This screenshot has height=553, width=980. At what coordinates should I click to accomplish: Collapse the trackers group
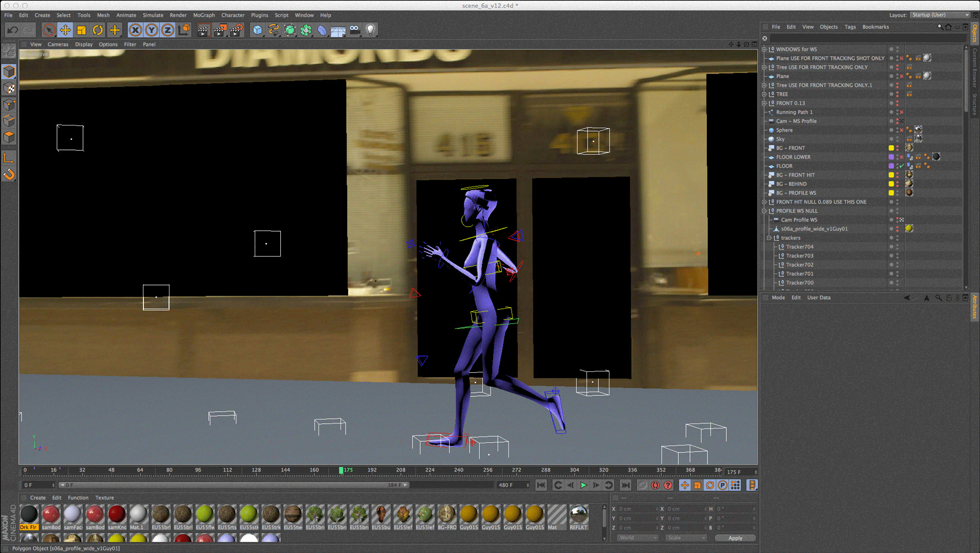[x=769, y=238]
